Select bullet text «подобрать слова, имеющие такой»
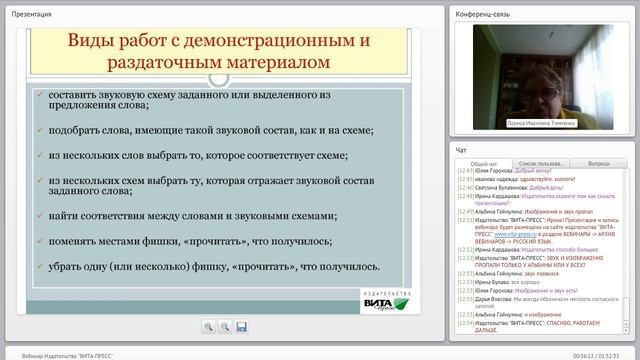 point(211,130)
